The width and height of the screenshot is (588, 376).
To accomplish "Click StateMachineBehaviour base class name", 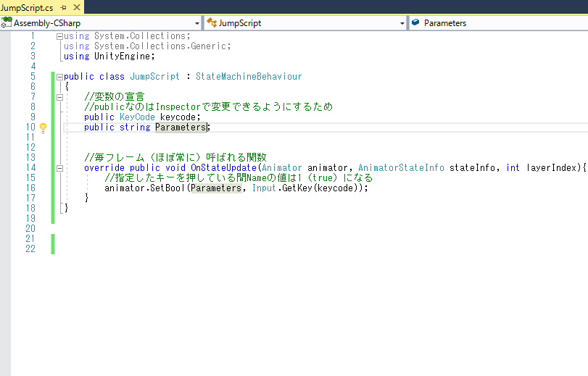I will (x=249, y=77).
